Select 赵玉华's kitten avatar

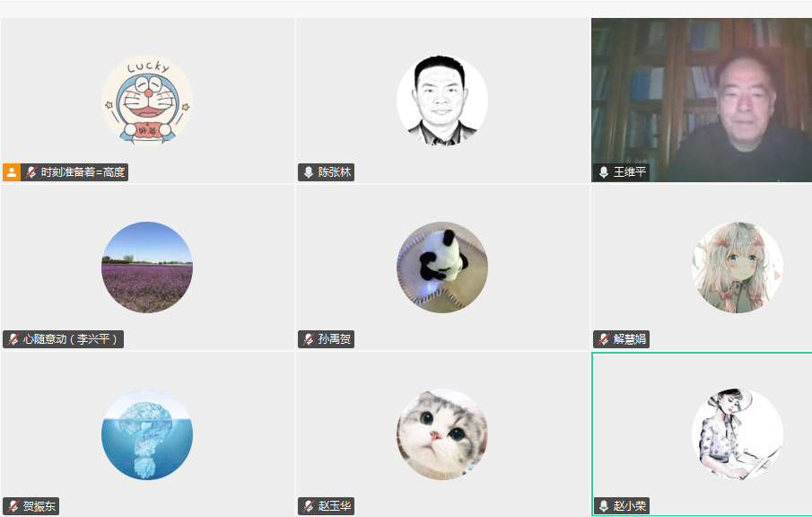[x=442, y=434]
